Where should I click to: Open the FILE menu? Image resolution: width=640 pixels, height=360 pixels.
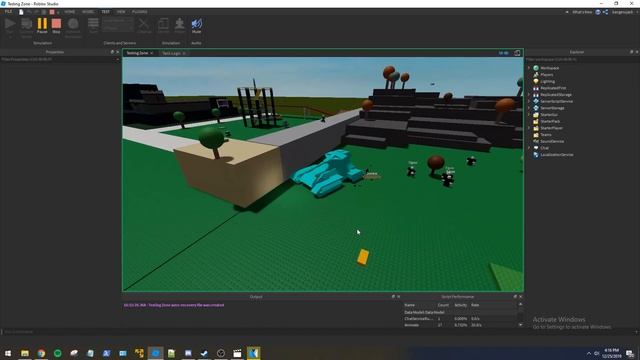(8, 12)
